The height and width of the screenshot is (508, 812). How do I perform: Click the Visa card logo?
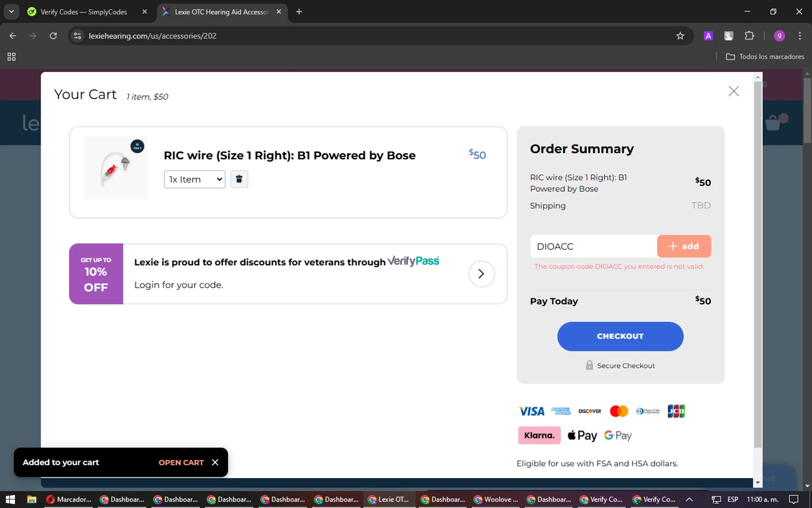click(x=532, y=412)
